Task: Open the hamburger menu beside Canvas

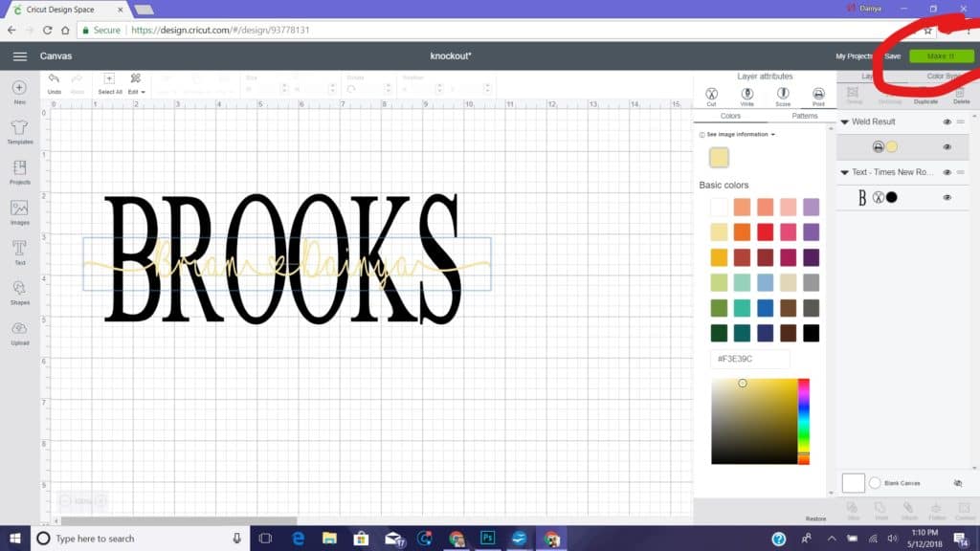Action: point(20,56)
